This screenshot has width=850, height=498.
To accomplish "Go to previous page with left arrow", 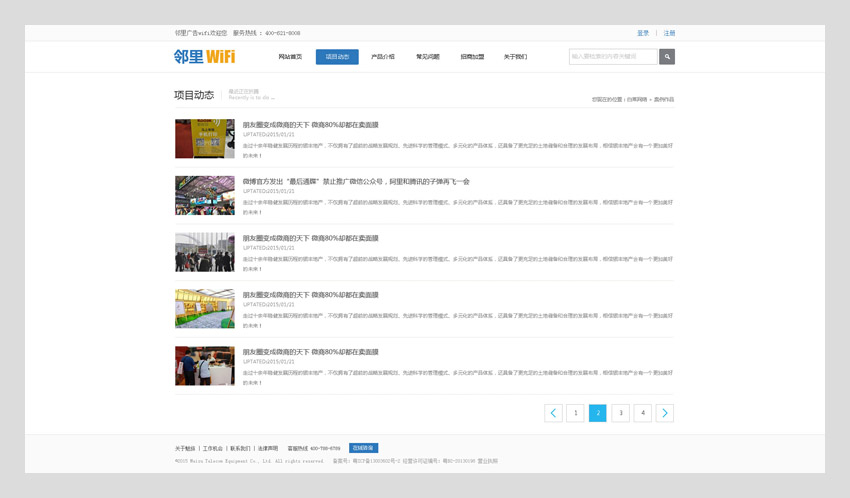I will [x=553, y=413].
